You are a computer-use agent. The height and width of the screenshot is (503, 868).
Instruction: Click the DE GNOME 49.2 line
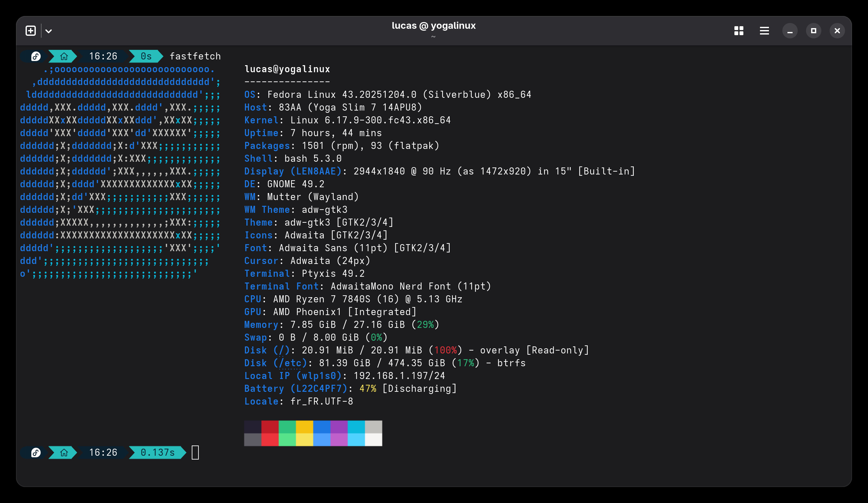point(284,184)
